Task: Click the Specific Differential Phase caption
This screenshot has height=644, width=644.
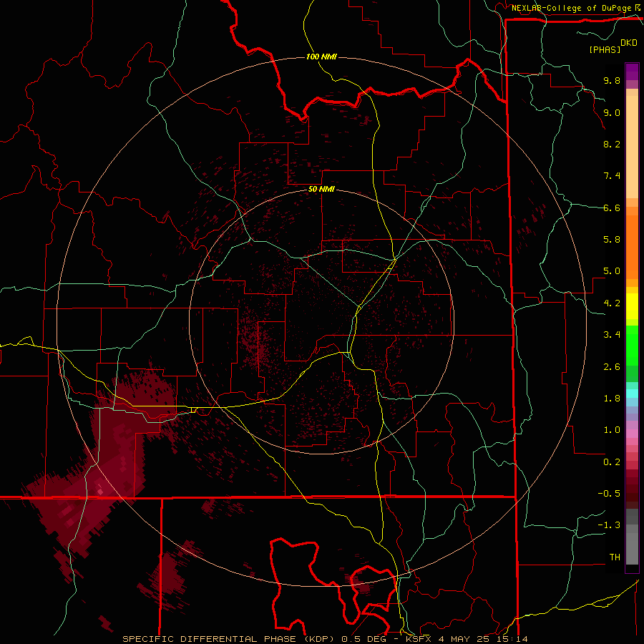Action: pos(325,639)
